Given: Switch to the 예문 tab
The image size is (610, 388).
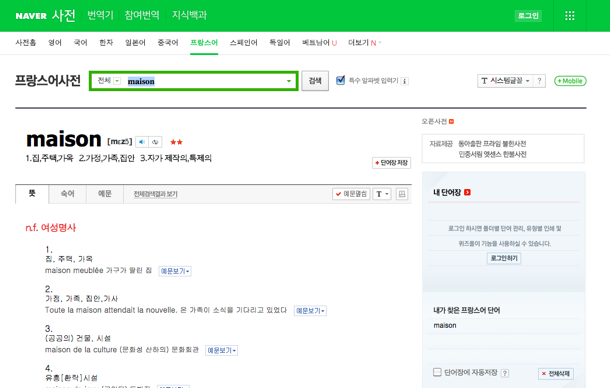Looking at the screenshot, I should coord(105,194).
